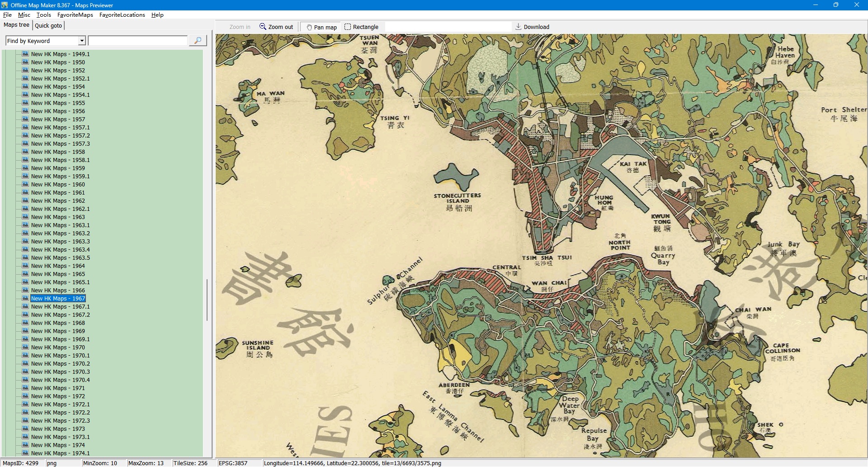Open the Tools menu

point(43,15)
